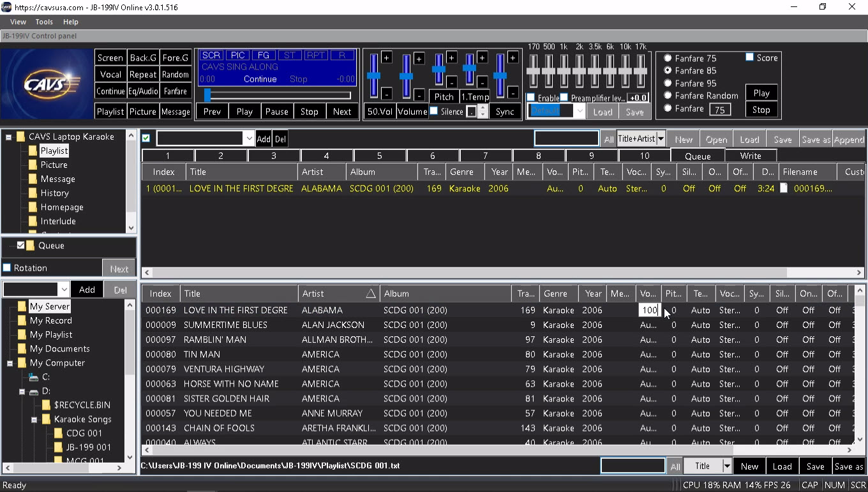Open the View menu
Image resolution: width=868 pixels, height=492 pixels.
coord(18,22)
